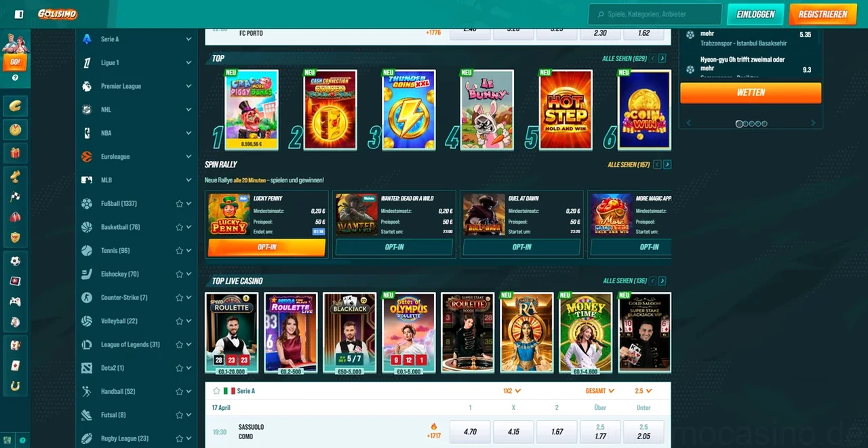Image resolution: width=868 pixels, height=448 pixels.
Task: Expand the Premier League chevron
Action: (189, 86)
